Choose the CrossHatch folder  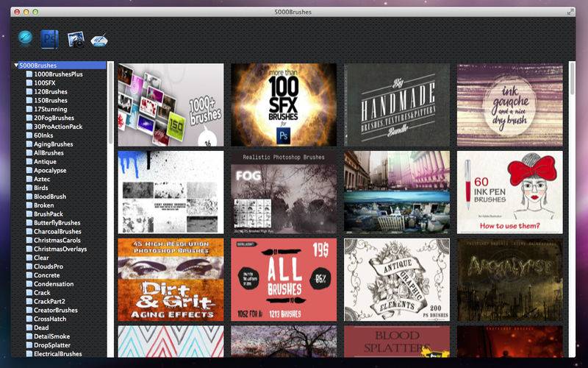click(46, 319)
